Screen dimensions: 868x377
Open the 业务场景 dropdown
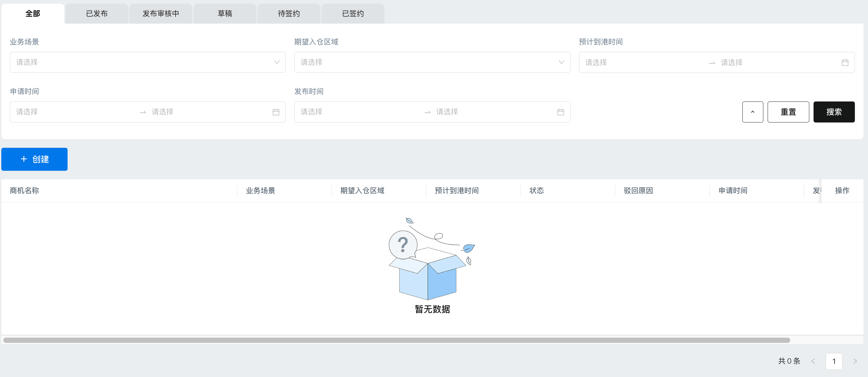coord(148,62)
